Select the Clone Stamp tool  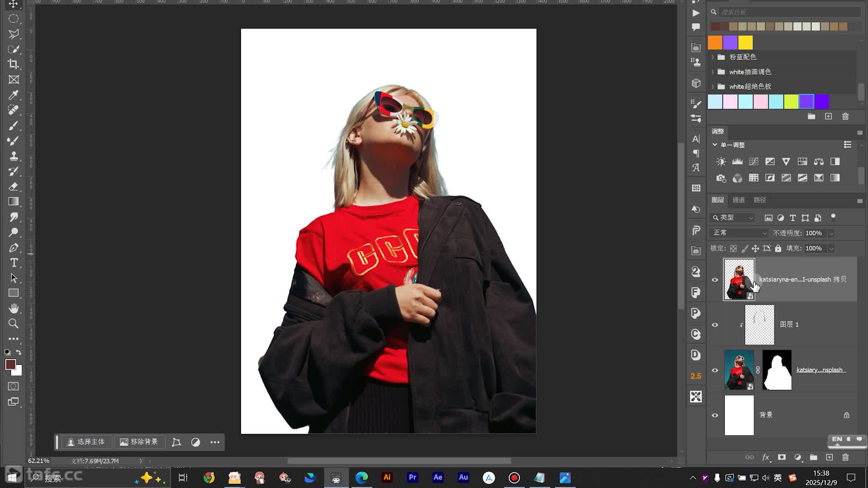coord(14,156)
